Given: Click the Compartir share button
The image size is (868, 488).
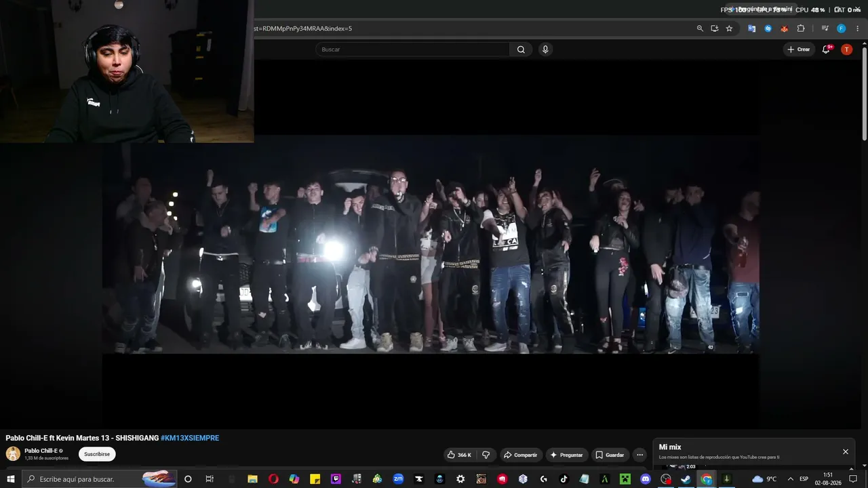Looking at the screenshot, I should pyautogui.click(x=520, y=455).
